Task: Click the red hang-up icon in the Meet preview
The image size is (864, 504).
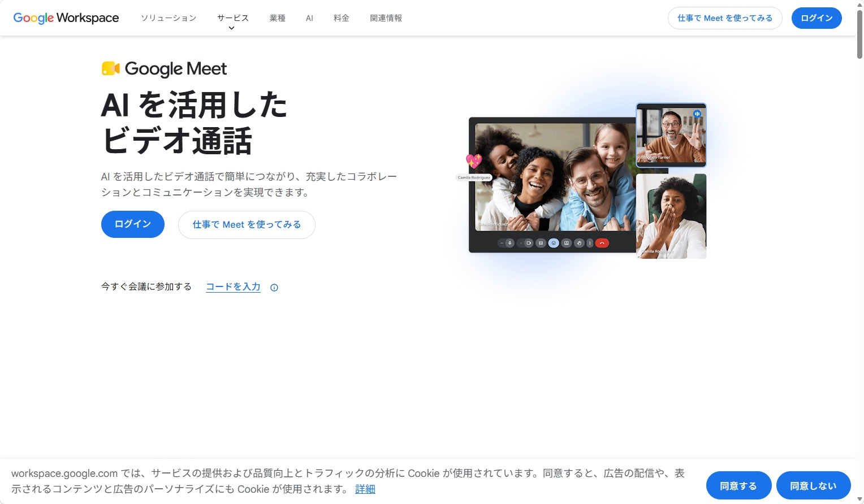Action: coord(602,243)
